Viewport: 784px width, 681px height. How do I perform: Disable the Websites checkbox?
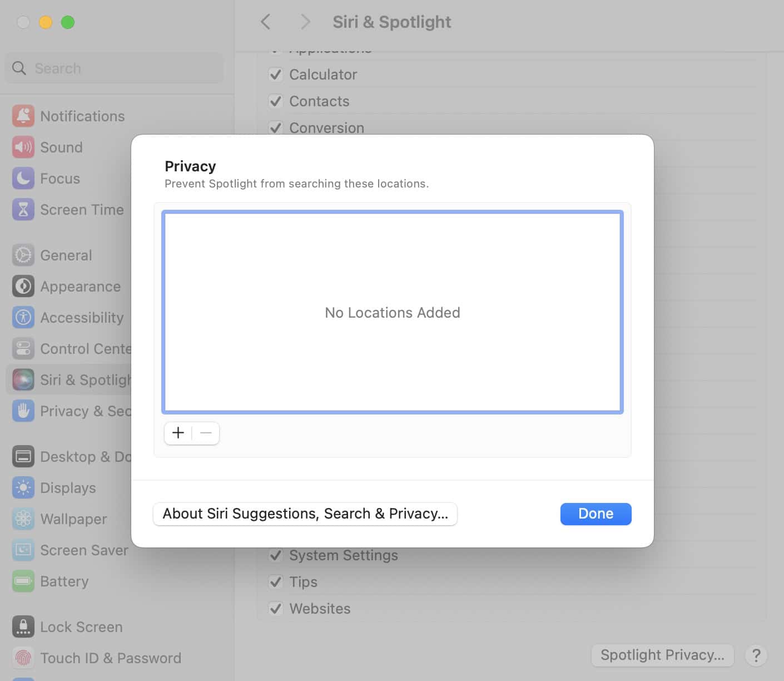point(275,609)
